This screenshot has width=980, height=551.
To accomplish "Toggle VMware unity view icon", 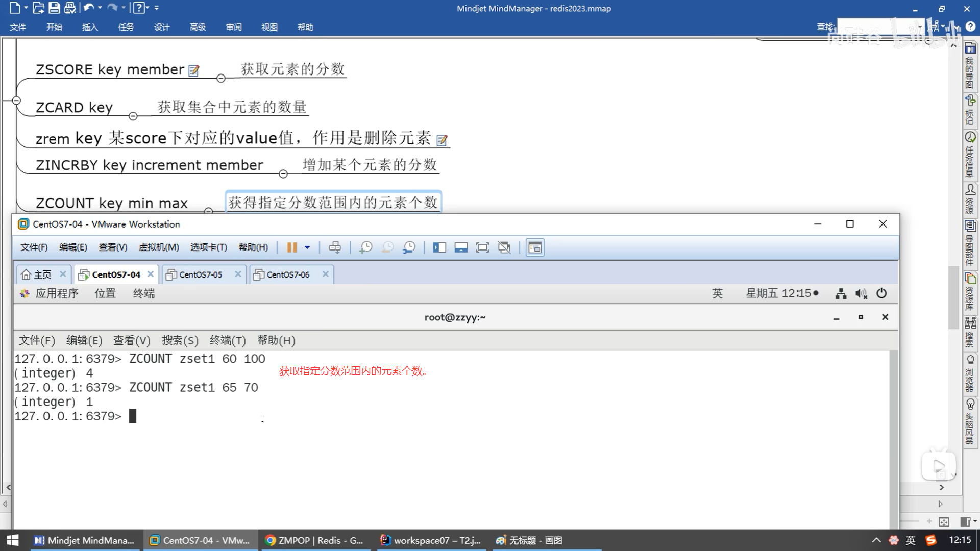I will coord(504,247).
